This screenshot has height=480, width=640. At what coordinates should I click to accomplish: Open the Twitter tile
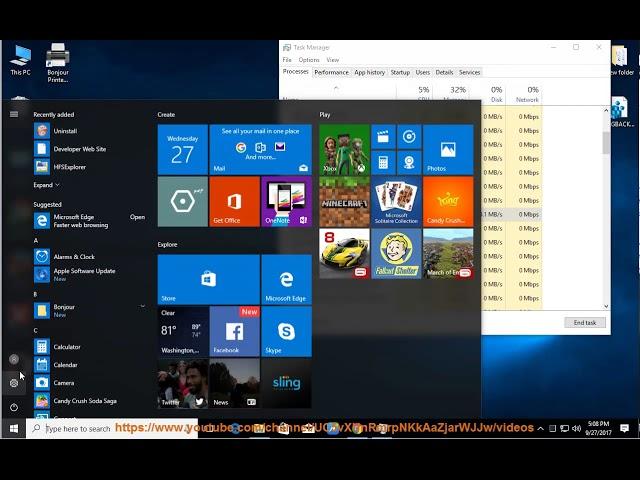coord(182,383)
